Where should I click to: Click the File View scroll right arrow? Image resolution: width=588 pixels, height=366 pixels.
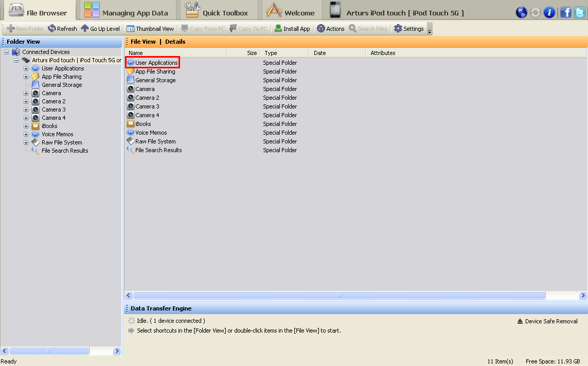[583, 295]
